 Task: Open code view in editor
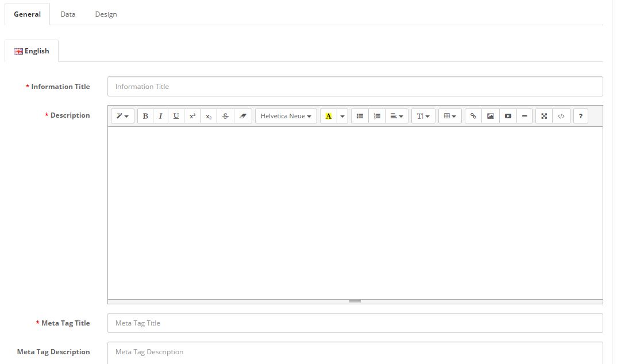561,116
